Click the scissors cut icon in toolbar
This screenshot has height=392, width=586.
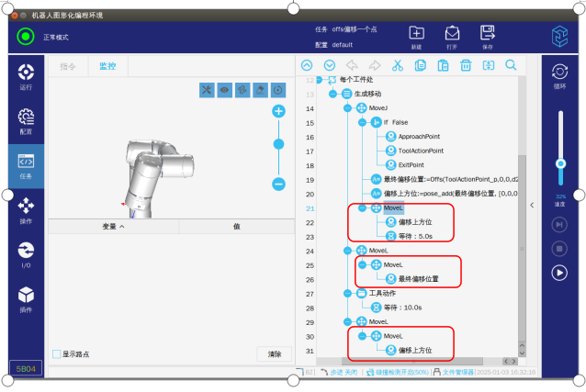point(398,65)
